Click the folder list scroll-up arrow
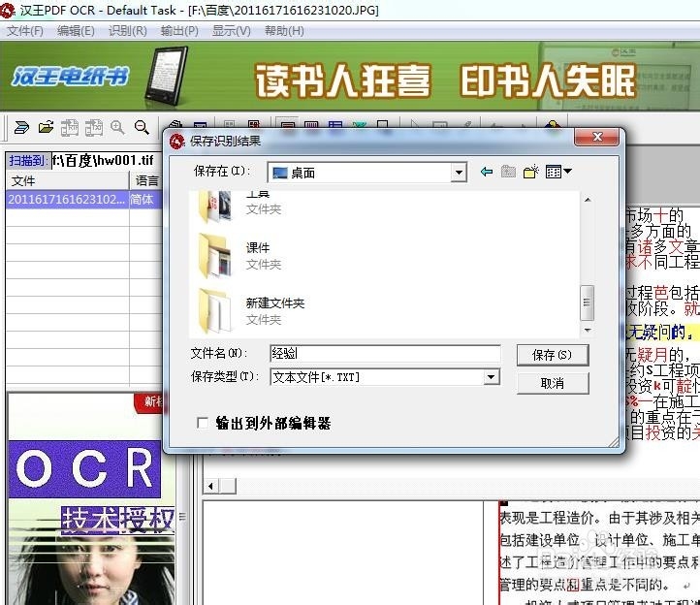The height and width of the screenshot is (605, 700). coord(588,200)
